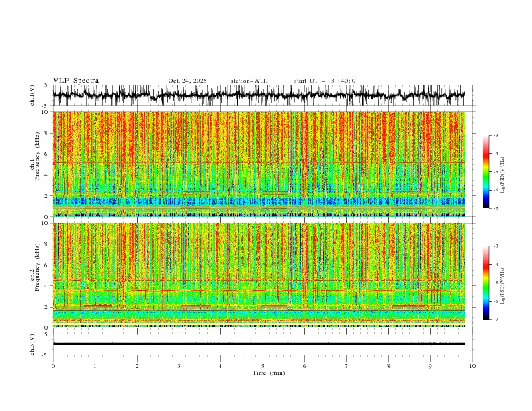The width and height of the screenshot is (532, 411).
Task: Click the log(PSD) label beside ch.1 colorbar
Action: pyautogui.click(x=503, y=175)
